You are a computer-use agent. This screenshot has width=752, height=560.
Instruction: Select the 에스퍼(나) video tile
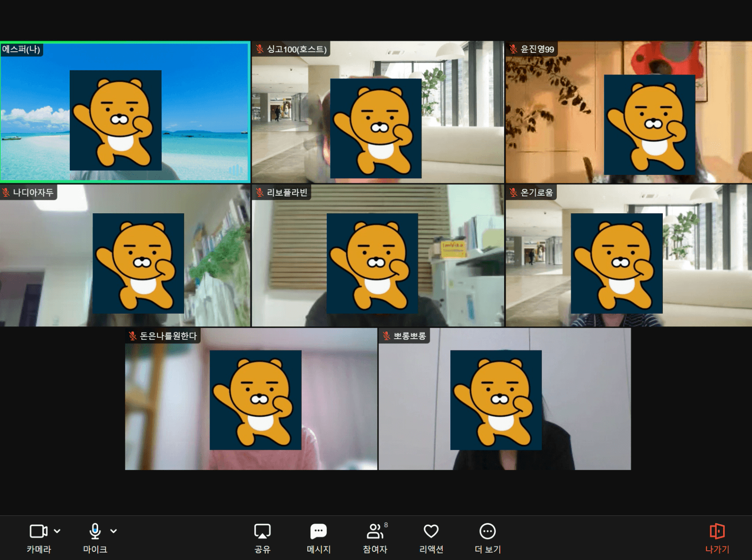coord(125,112)
